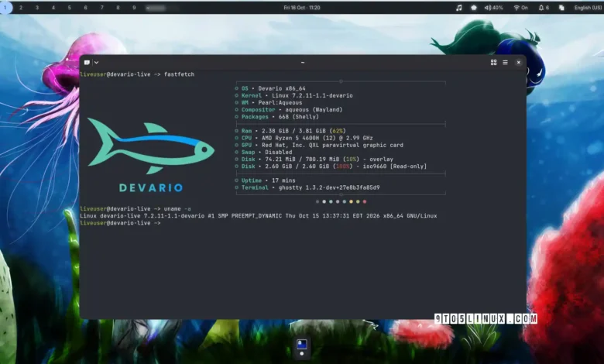Image resolution: width=604 pixels, height=364 pixels.
Task: Open the volume 40% indicator
Action: click(x=494, y=8)
